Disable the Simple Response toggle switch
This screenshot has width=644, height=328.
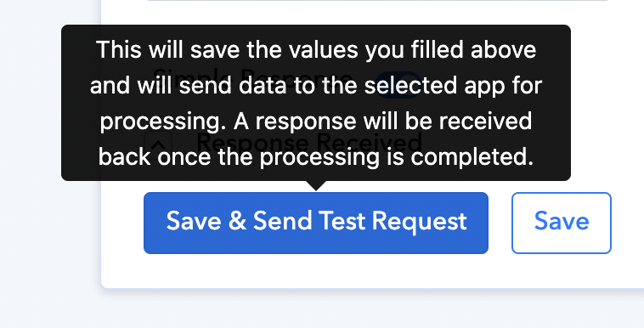pyautogui.click(x=398, y=85)
